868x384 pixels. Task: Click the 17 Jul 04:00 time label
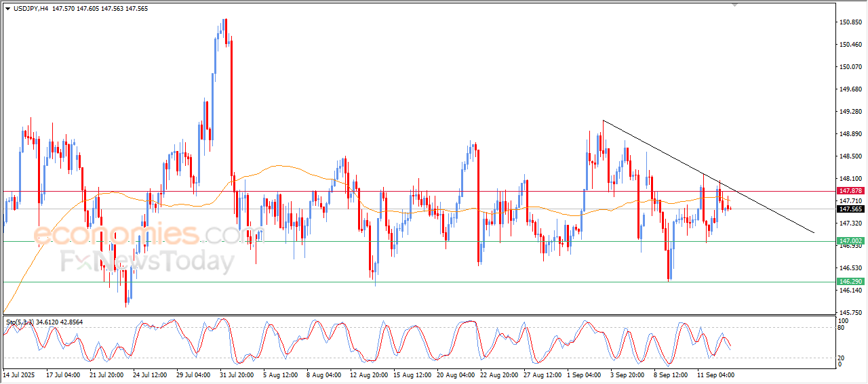point(63,375)
